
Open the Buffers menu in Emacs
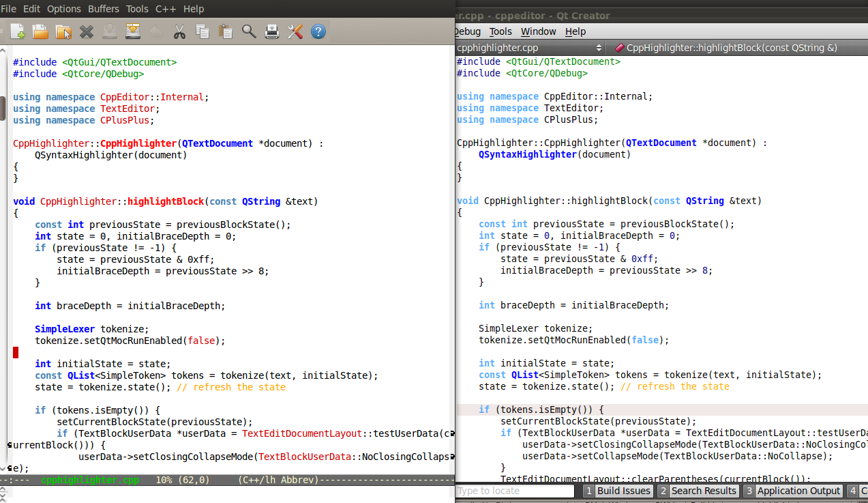click(104, 9)
